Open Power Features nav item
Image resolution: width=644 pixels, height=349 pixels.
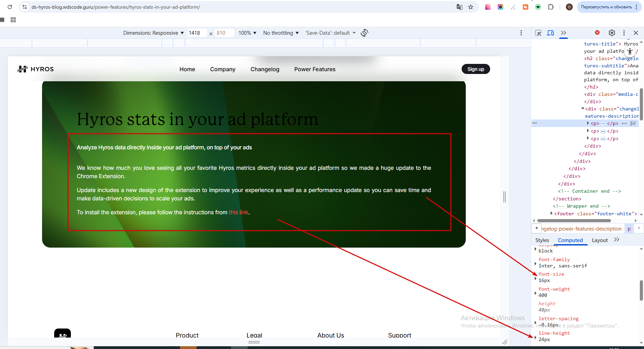point(315,69)
